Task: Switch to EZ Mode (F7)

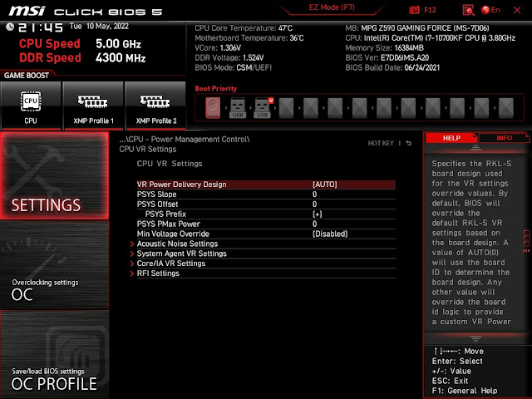Action: point(332,7)
